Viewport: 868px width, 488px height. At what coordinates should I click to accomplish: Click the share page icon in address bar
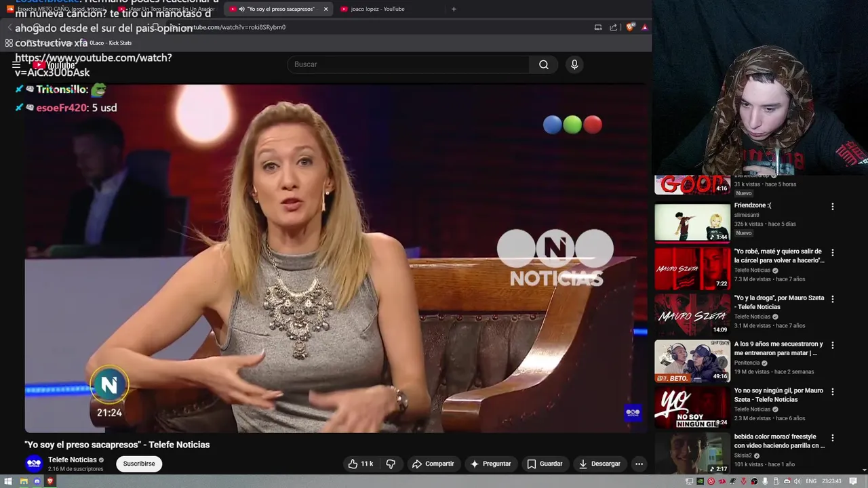pos(613,27)
